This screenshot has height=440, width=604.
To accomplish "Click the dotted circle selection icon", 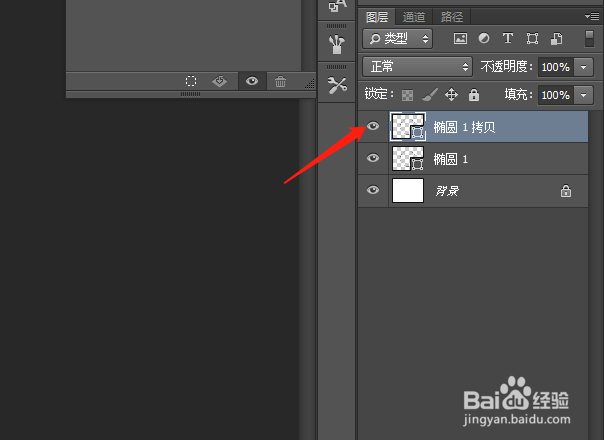I will click(x=191, y=81).
